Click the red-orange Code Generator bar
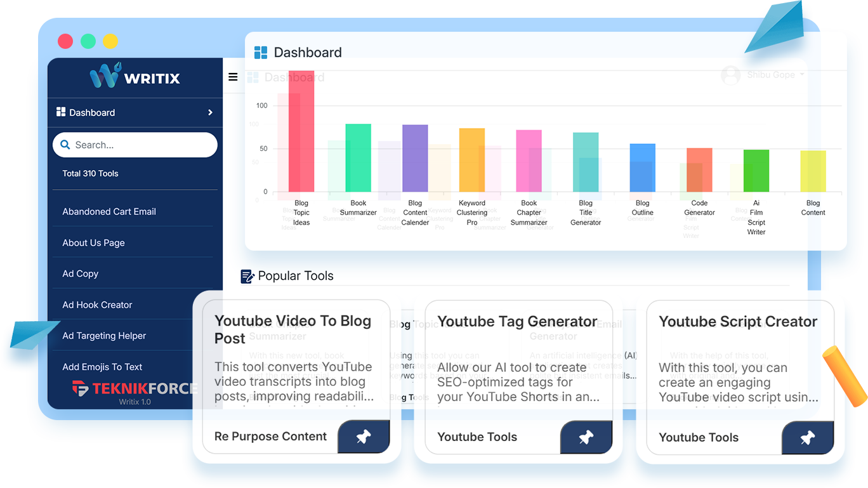The height and width of the screenshot is (488, 868). click(699, 170)
